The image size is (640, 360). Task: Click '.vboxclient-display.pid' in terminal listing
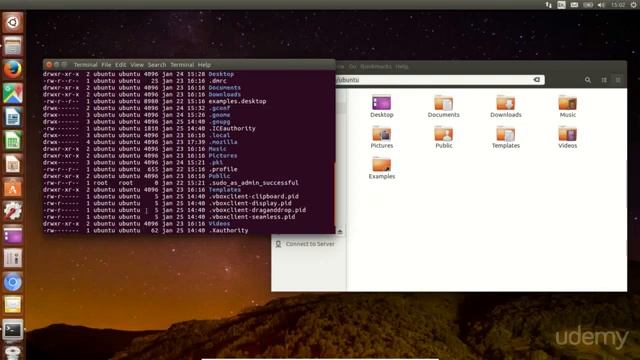click(250, 203)
